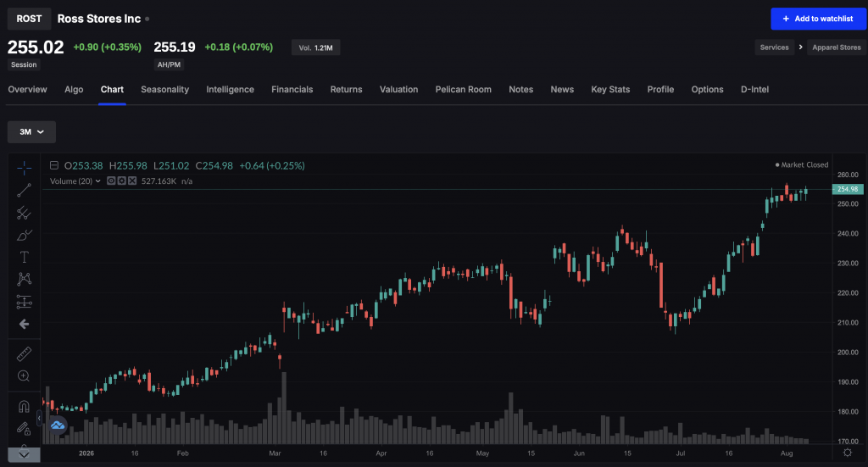Open the Valuation tab
This screenshot has width=868, height=467.
[x=398, y=90]
